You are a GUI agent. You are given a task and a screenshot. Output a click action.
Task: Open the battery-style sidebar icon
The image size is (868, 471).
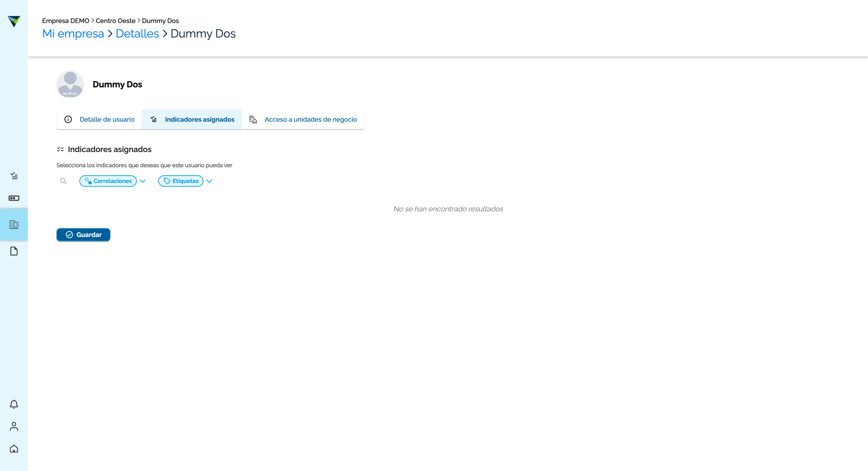(14, 198)
